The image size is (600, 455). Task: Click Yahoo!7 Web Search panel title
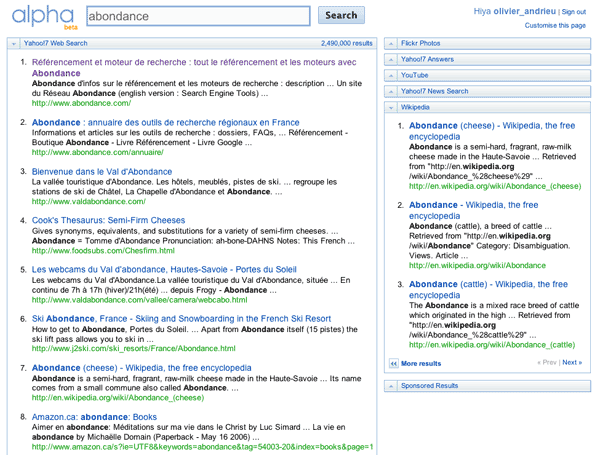(55, 43)
